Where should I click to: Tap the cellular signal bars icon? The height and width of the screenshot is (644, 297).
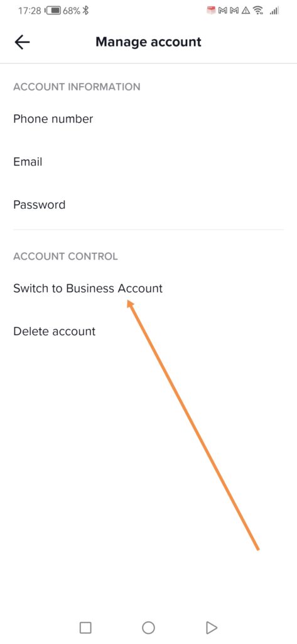pyautogui.click(x=274, y=11)
